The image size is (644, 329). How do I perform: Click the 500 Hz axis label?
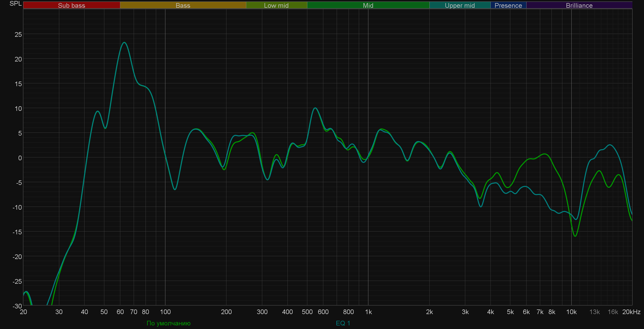[x=307, y=312]
